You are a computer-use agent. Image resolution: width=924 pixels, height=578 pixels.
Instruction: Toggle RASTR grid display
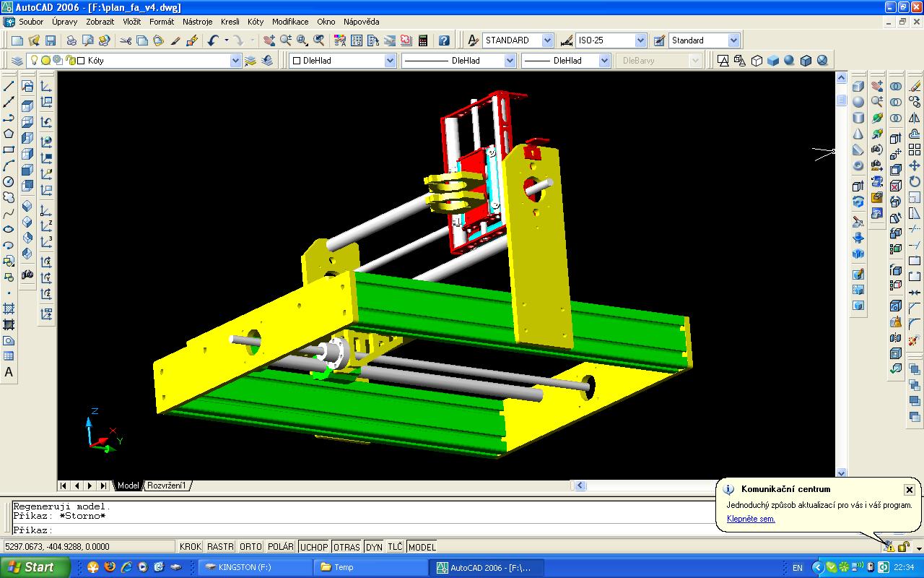220,547
